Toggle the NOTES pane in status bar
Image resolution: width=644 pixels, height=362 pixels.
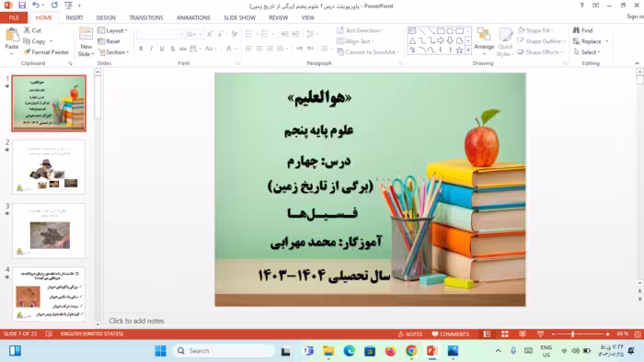point(410,334)
